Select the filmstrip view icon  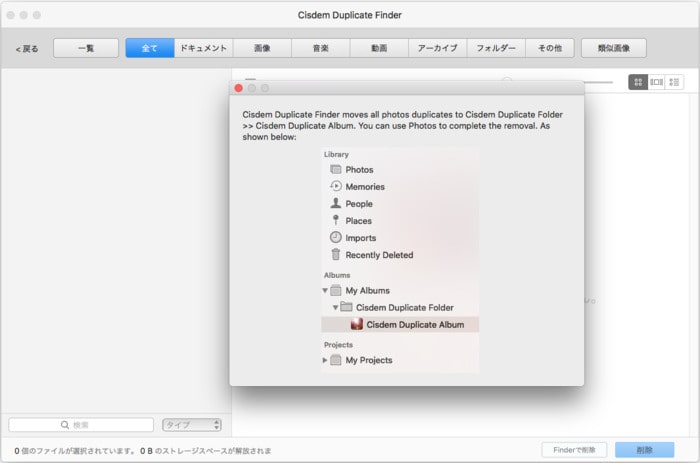pos(656,82)
